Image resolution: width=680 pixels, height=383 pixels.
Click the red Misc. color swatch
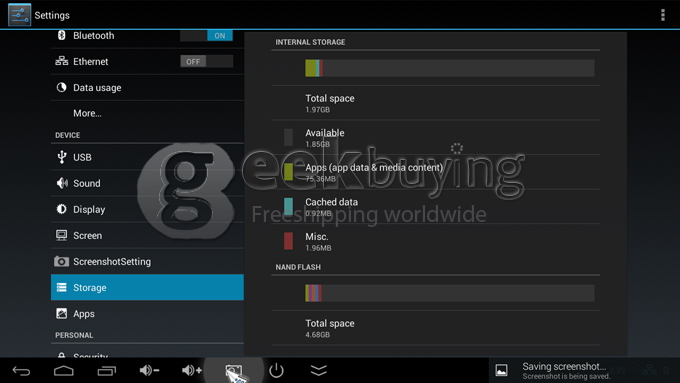pyautogui.click(x=288, y=241)
